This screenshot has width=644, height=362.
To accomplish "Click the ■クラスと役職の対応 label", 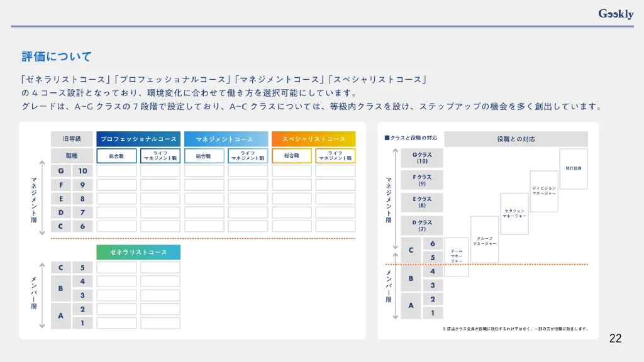I will (411, 138).
